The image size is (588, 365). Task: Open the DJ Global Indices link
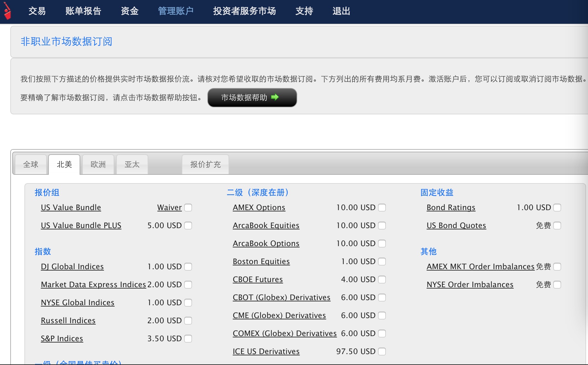[72, 267]
